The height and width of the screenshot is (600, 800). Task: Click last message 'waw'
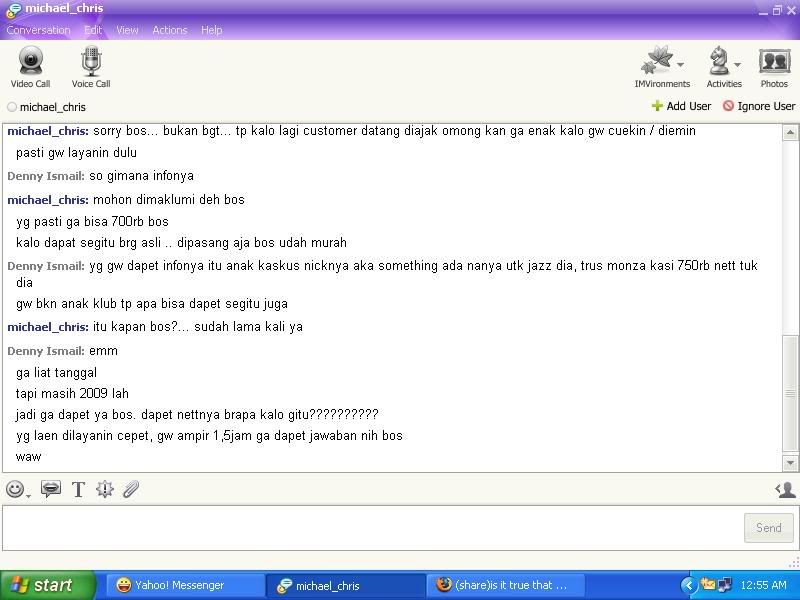tap(29, 457)
